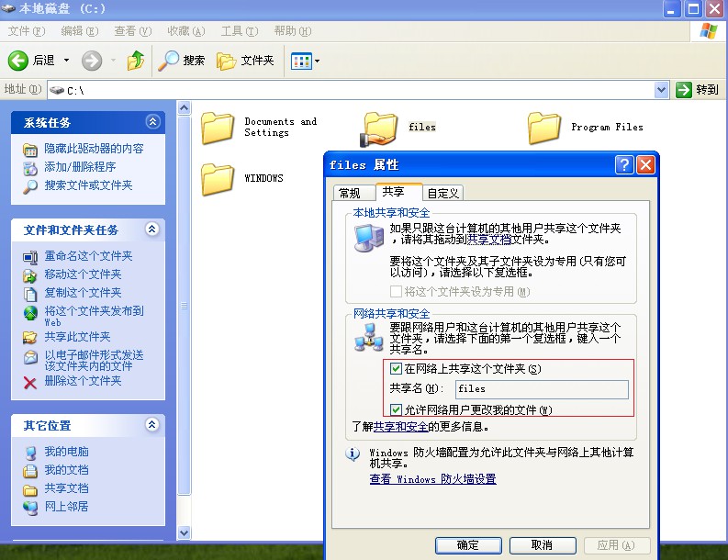
Task: Click the Forward arrow icon
Action: [x=92, y=61]
